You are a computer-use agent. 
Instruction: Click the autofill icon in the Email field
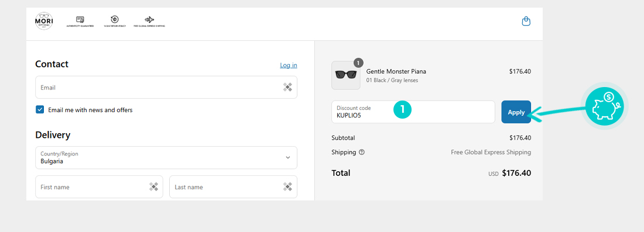[x=287, y=87]
